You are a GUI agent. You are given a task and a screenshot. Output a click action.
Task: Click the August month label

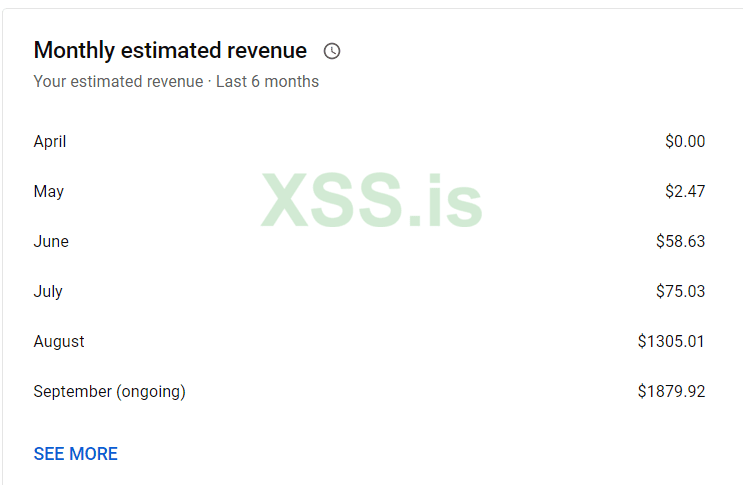click(x=59, y=342)
